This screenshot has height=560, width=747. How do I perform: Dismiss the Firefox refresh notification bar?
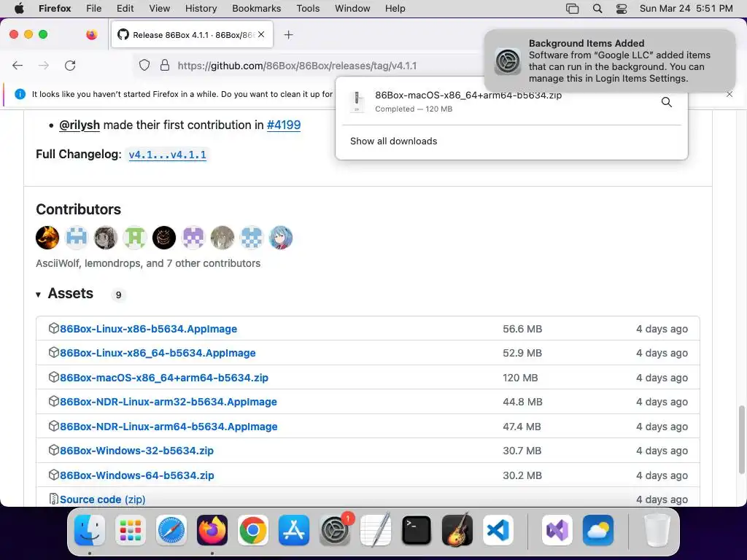pos(729,94)
